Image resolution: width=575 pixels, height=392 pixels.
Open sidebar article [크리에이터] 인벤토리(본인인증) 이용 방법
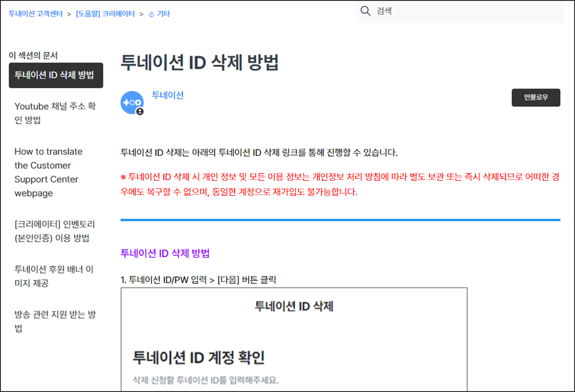click(55, 231)
